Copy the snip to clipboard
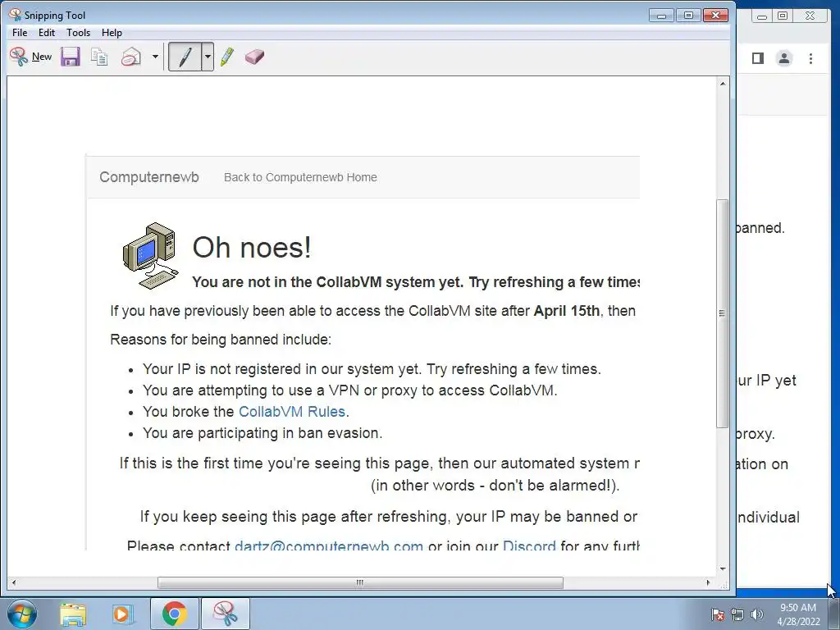This screenshot has height=630, width=840. coord(99,57)
